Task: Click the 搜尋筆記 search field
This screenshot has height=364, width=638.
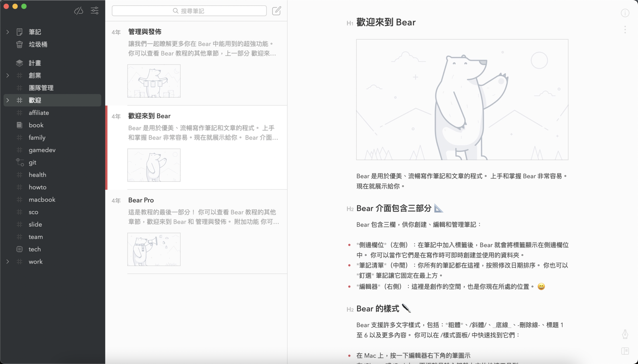Action: pyautogui.click(x=189, y=11)
